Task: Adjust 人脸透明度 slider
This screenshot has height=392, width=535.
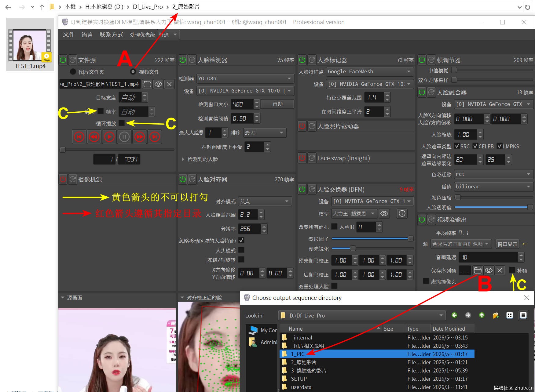Action: pos(494,207)
